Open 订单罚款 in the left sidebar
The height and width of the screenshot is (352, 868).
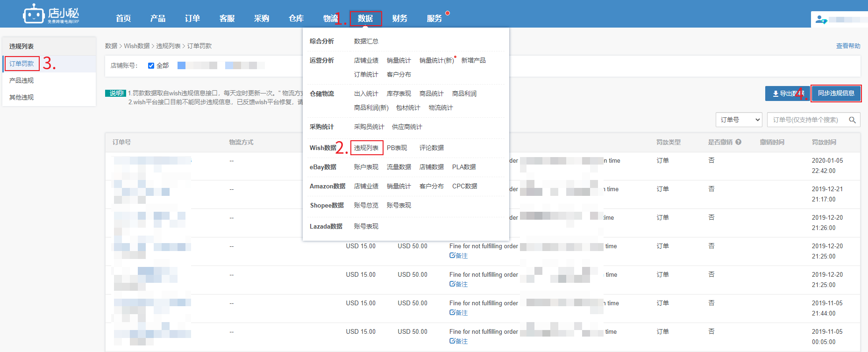(21, 64)
